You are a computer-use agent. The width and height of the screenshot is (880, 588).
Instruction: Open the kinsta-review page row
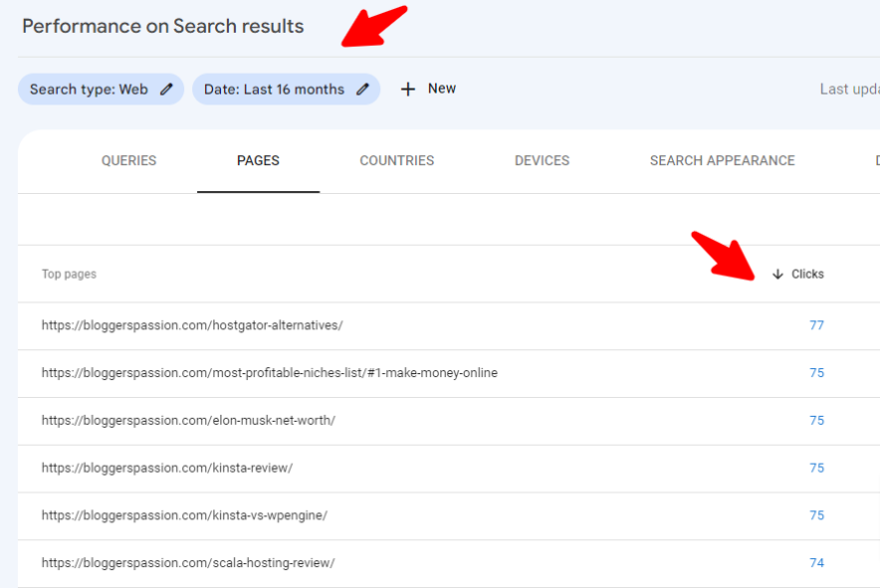coord(167,468)
